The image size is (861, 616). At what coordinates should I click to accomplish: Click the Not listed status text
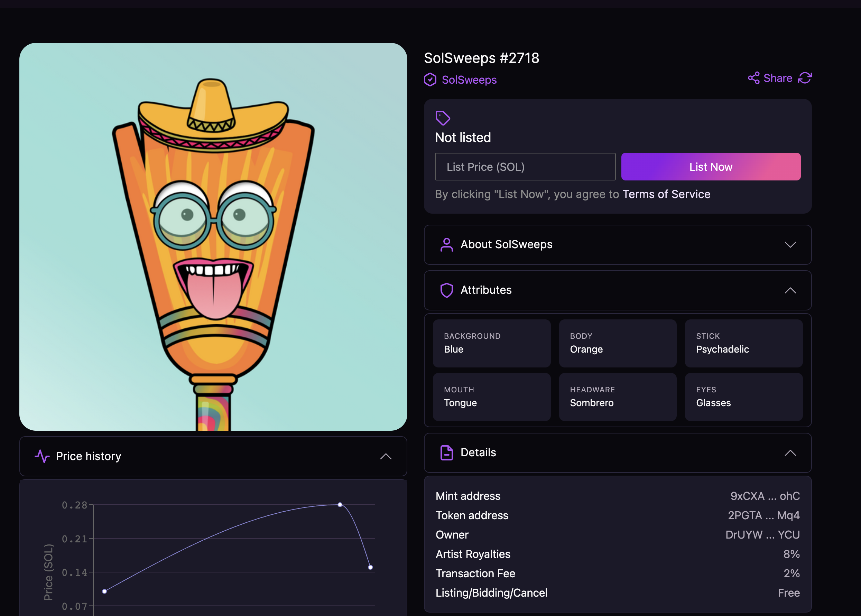pyautogui.click(x=463, y=137)
